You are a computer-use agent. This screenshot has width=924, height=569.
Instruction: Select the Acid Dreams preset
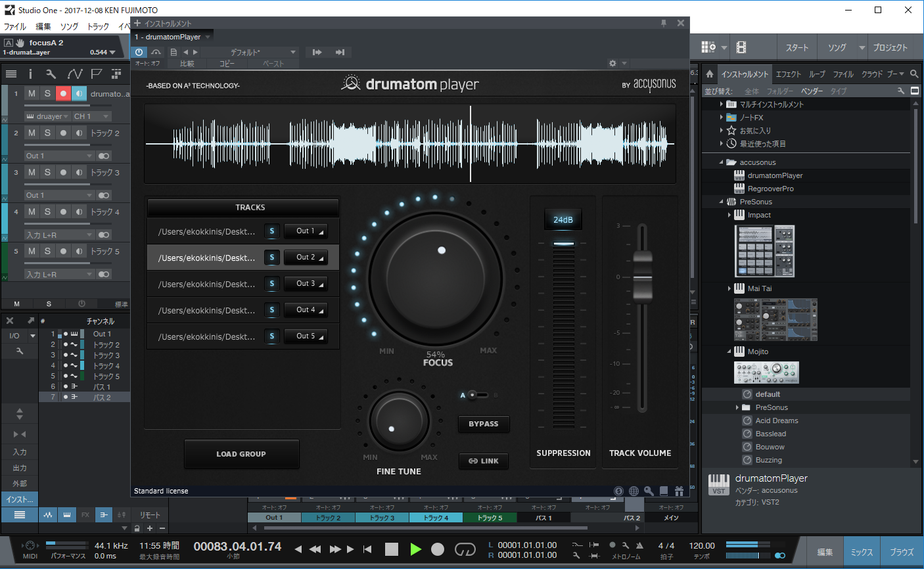tap(777, 421)
